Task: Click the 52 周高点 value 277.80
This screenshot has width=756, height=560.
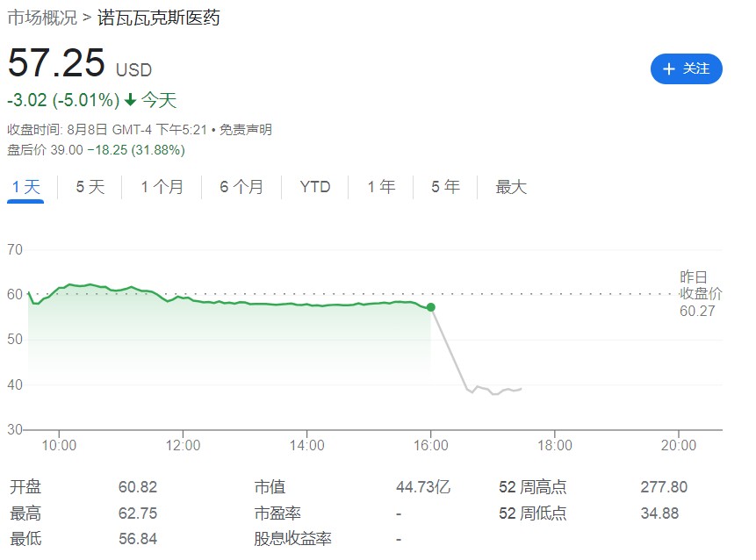Action: point(664,487)
